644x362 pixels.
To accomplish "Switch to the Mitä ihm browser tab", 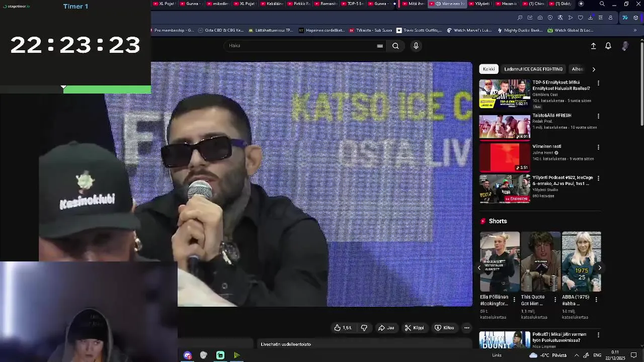I will point(414,4).
